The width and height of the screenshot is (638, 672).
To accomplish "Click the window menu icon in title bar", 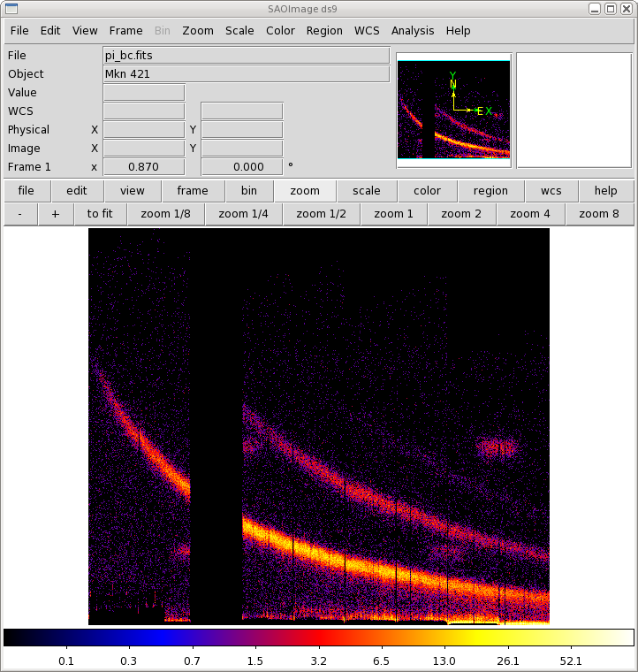I will [11, 9].
